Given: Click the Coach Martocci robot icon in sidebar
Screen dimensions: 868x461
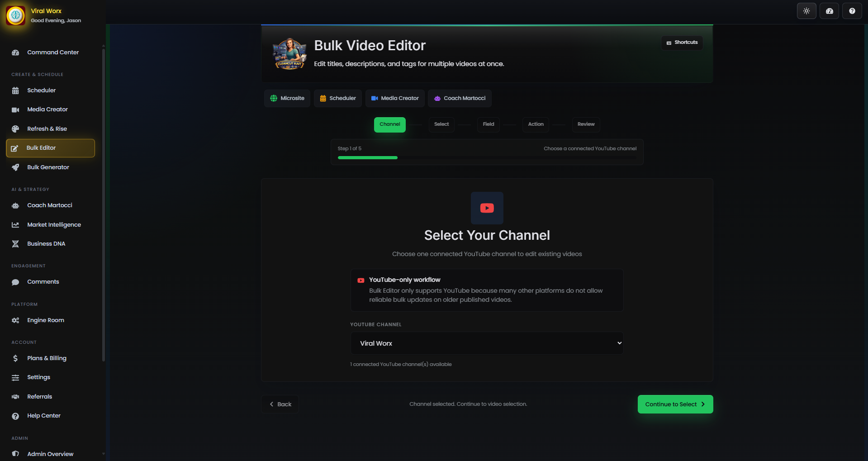Looking at the screenshot, I should 15,205.
